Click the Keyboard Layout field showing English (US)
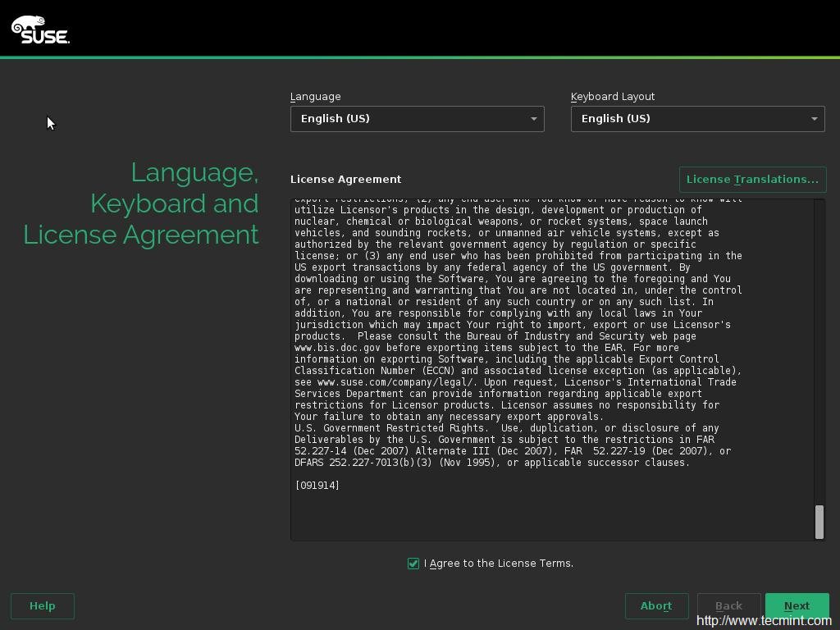This screenshot has height=630, width=840. (x=691, y=119)
